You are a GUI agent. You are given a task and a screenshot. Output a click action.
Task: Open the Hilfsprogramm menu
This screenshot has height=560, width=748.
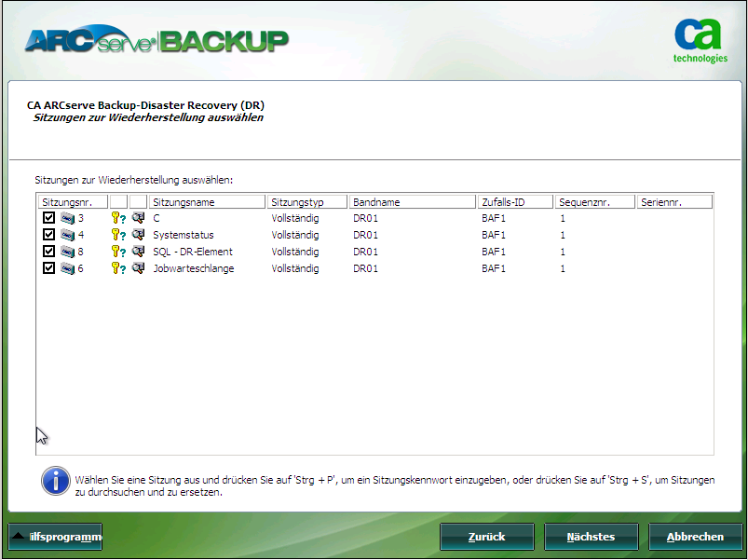[x=61, y=537]
